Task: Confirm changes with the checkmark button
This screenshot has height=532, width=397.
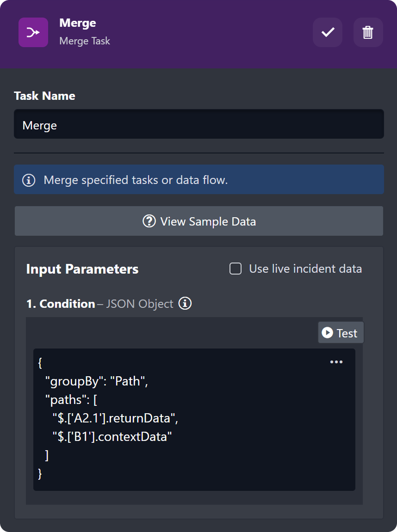Action: (328, 32)
